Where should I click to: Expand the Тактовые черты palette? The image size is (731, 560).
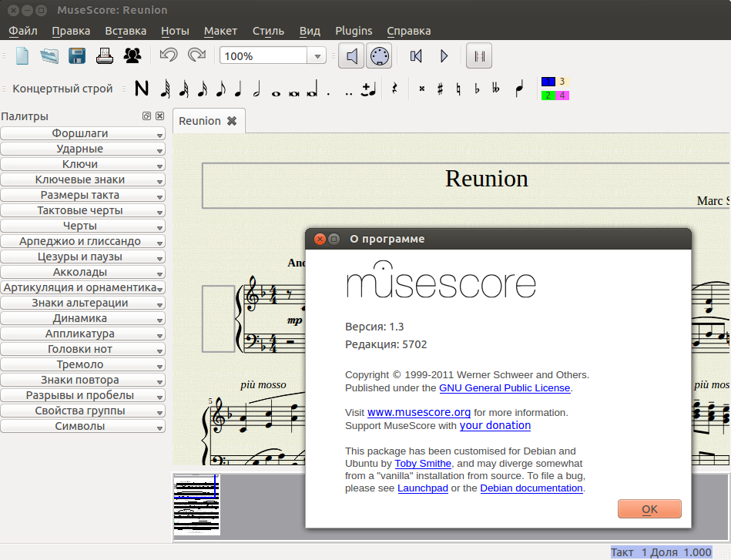click(83, 210)
